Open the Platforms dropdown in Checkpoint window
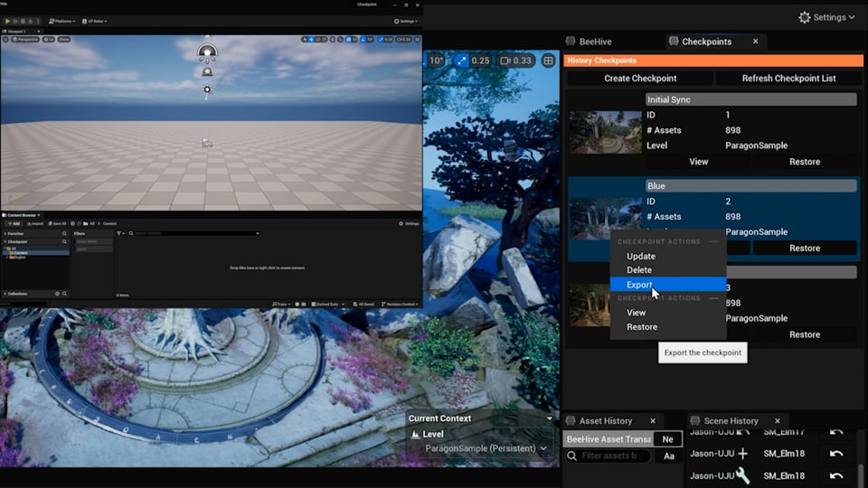868x488 pixels. coord(62,21)
